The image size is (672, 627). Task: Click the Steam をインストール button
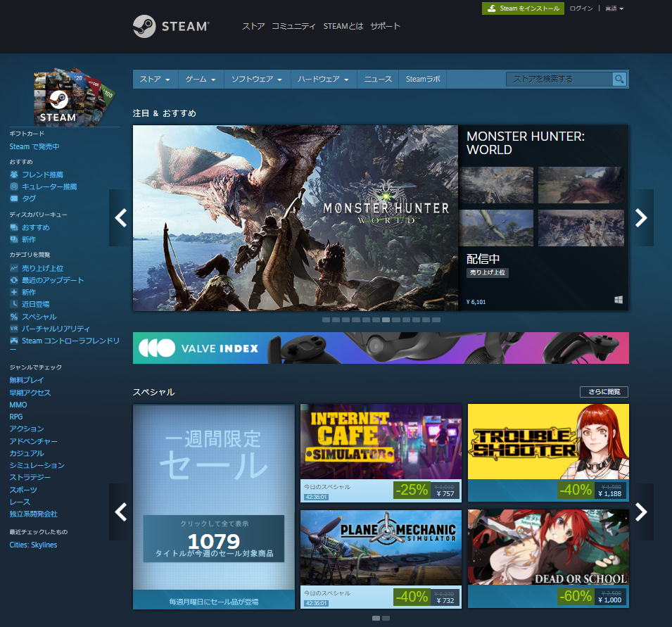point(523,8)
